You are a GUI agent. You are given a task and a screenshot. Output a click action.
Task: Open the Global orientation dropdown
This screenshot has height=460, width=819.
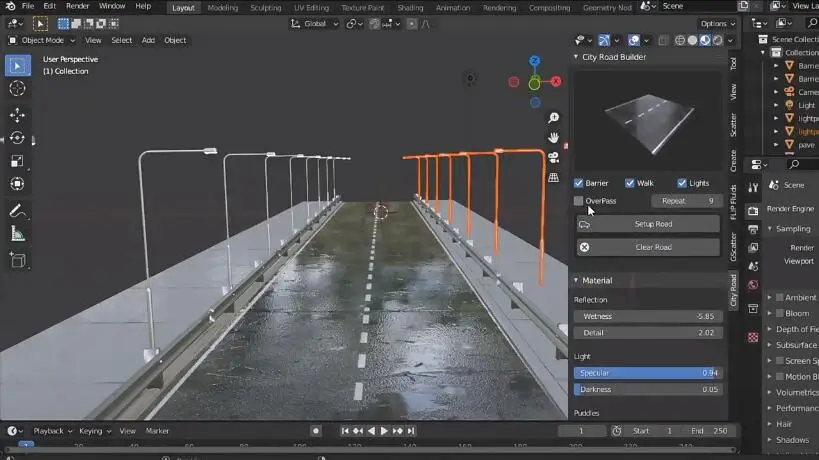tap(315, 24)
